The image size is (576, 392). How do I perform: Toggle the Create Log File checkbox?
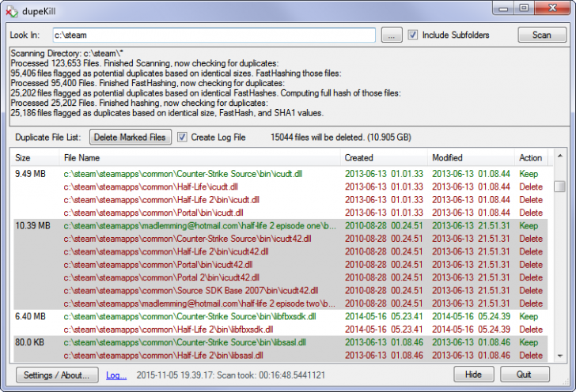[x=182, y=137]
